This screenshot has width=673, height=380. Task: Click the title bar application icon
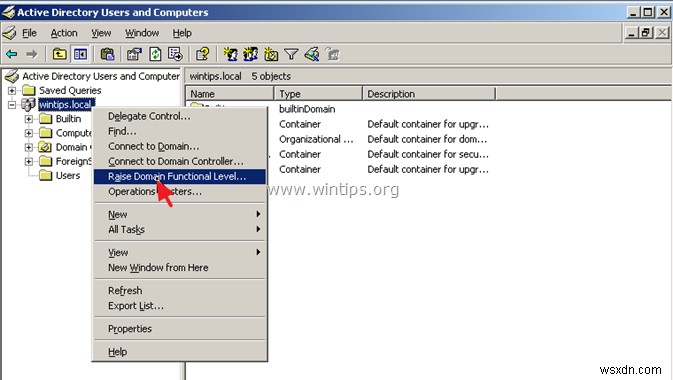click(8, 12)
